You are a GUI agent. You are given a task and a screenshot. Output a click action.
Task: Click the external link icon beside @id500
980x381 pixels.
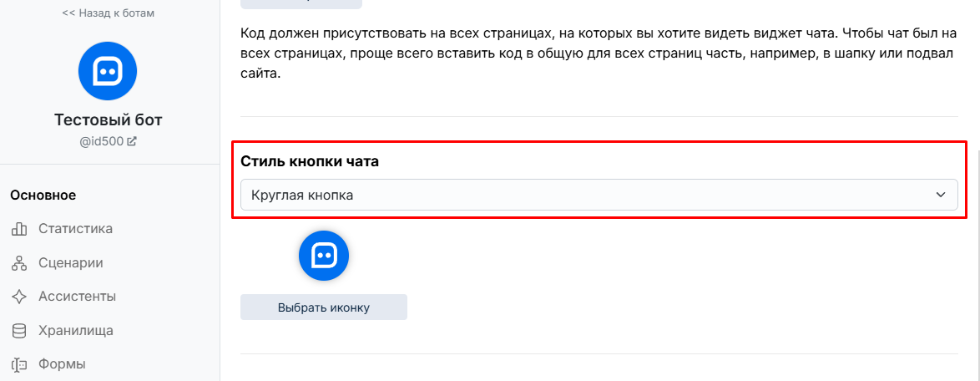132,141
